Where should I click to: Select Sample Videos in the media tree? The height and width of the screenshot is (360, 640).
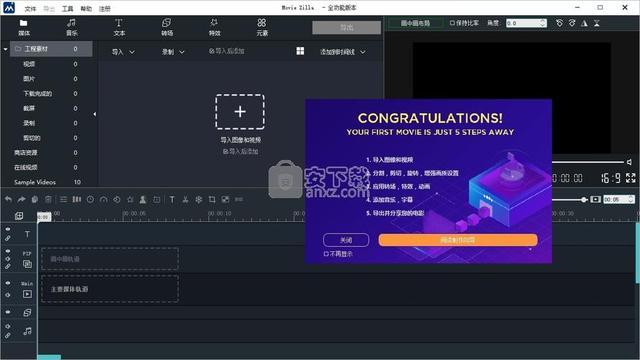tap(35, 182)
